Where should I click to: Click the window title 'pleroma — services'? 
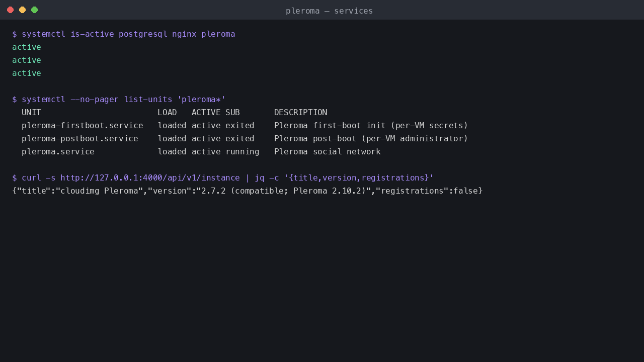329,11
